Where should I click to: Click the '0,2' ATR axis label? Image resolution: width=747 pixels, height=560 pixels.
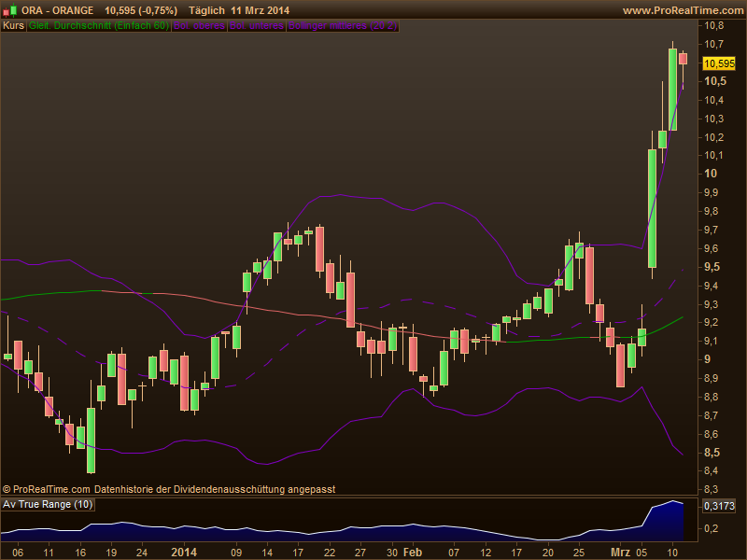tap(712, 528)
